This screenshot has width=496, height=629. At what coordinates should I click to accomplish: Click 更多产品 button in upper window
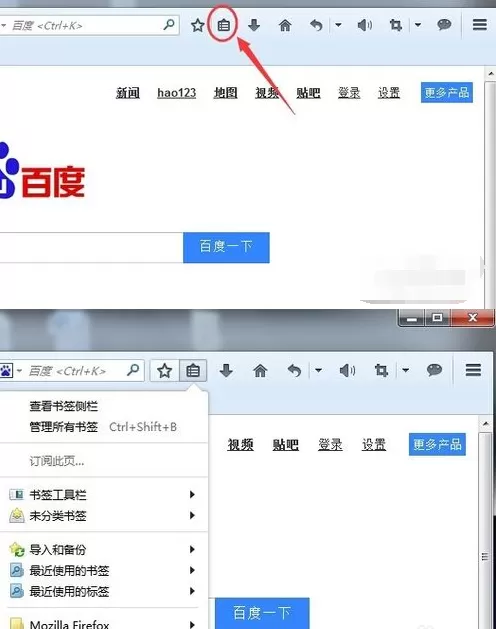[447, 93]
